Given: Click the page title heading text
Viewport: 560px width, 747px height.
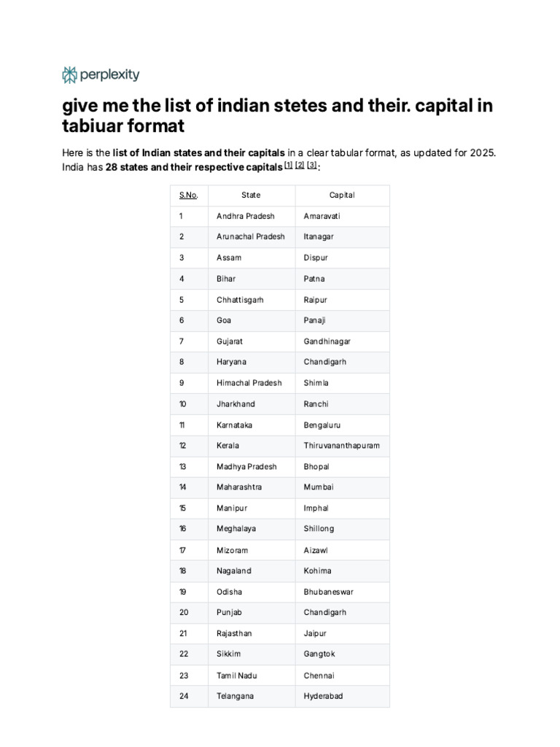Looking at the screenshot, I should (x=278, y=116).
